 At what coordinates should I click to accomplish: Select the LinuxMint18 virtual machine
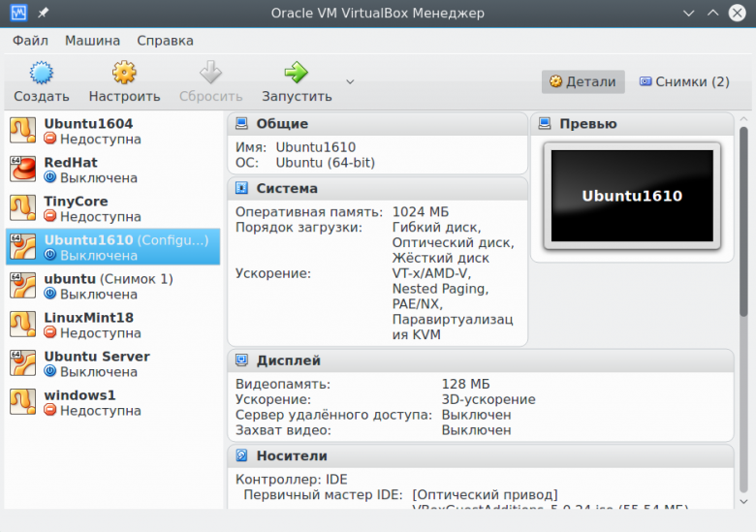[112, 325]
